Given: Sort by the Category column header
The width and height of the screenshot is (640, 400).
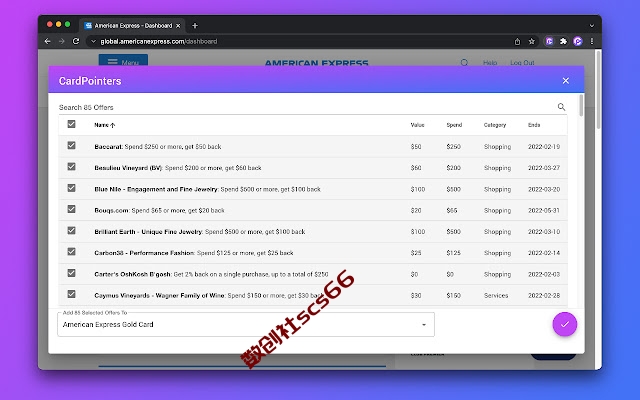Looking at the screenshot, I should click(x=495, y=125).
